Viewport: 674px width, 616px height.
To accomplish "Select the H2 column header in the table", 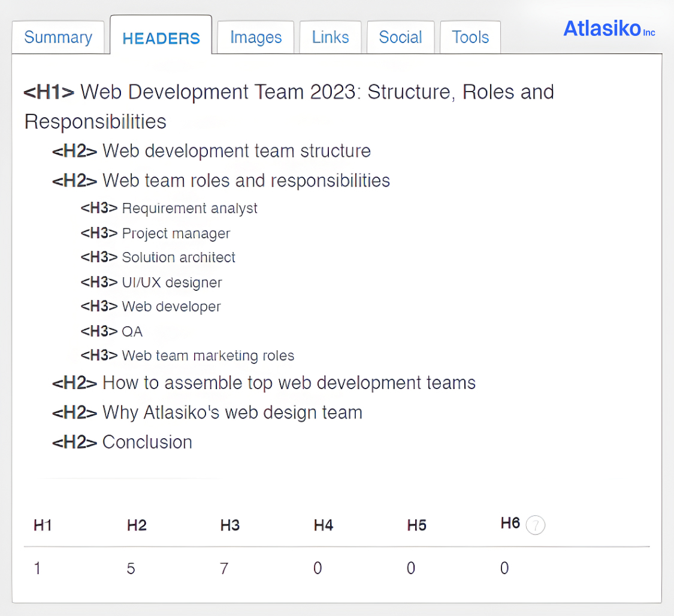I will (137, 525).
